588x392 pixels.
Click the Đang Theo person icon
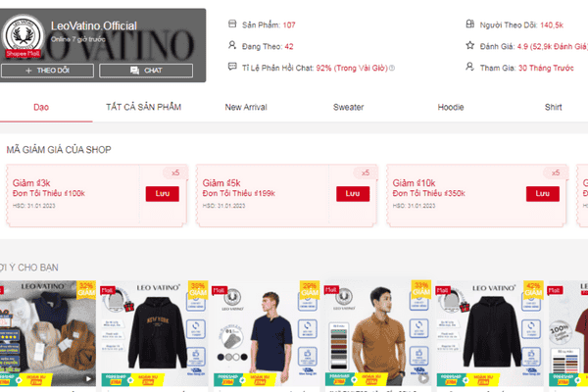coord(232,45)
